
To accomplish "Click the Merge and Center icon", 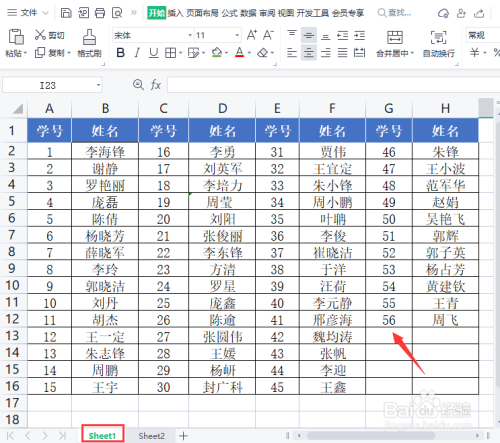I will tap(395, 37).
